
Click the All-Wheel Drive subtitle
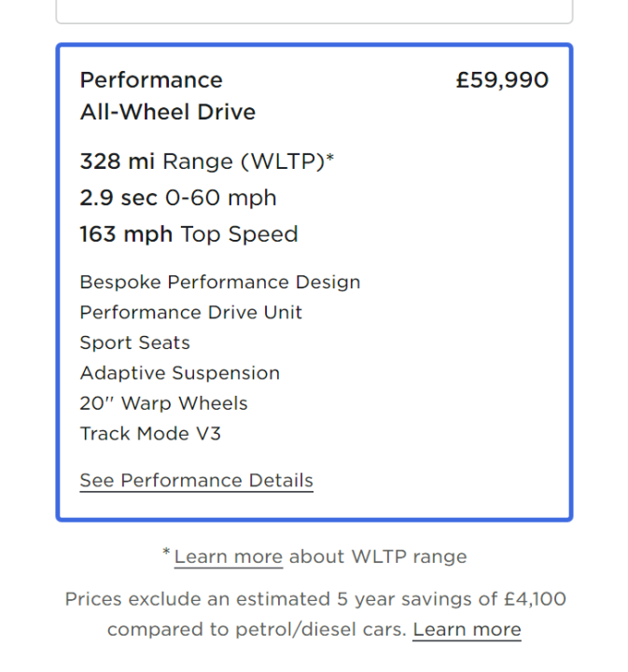[x=168, y=113]
